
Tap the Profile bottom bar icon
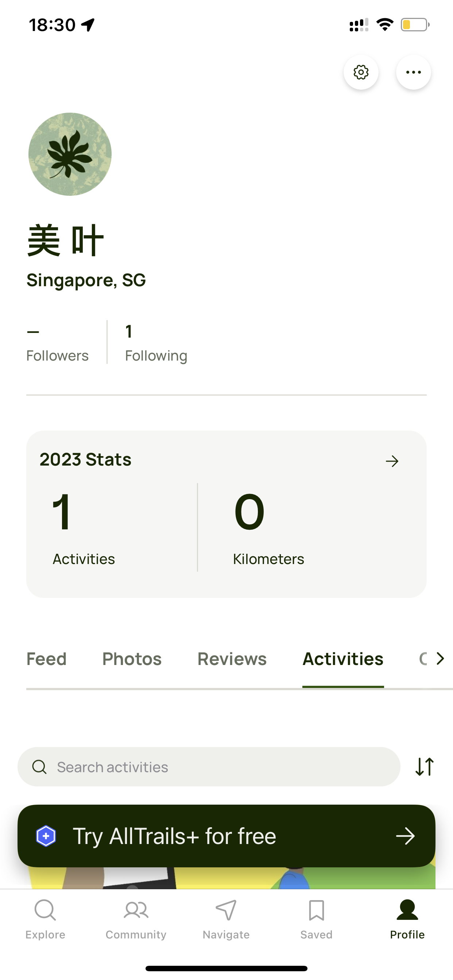coord(407,919)
